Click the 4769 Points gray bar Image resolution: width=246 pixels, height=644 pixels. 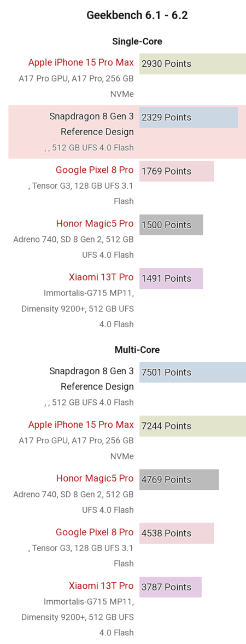click(179, 480)
